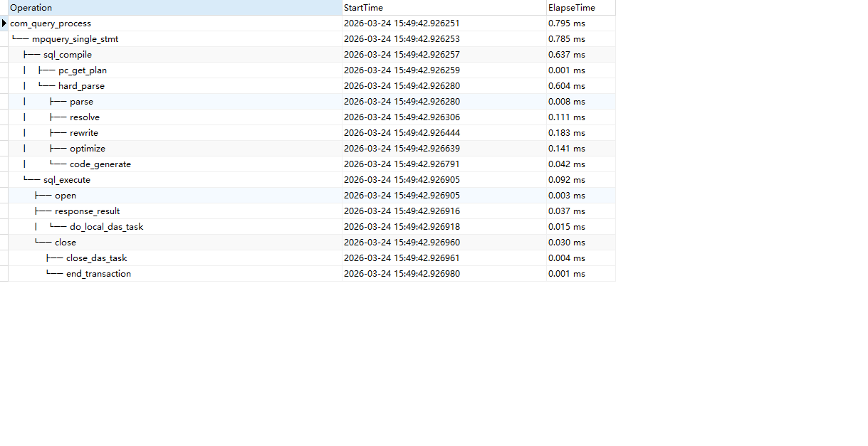
Task: Select the code_generate operation
Action: [100, 164]
